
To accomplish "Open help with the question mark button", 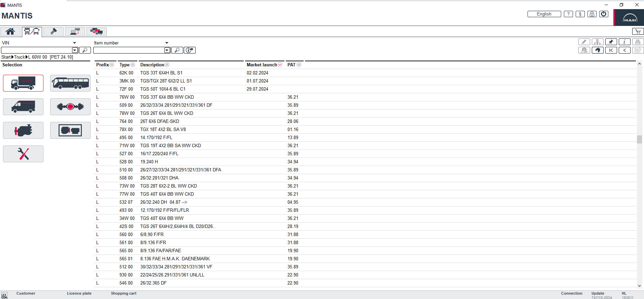I will 568,14.
